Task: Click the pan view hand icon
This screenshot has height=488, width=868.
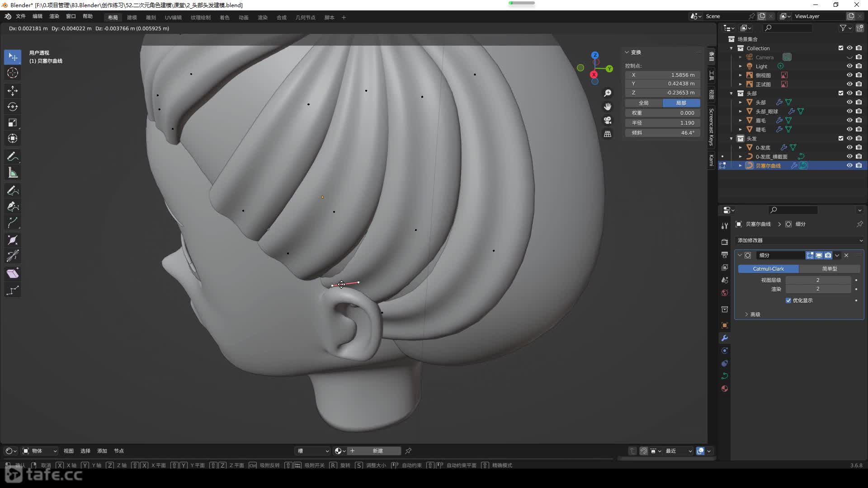Action: (x=608, y=107)
